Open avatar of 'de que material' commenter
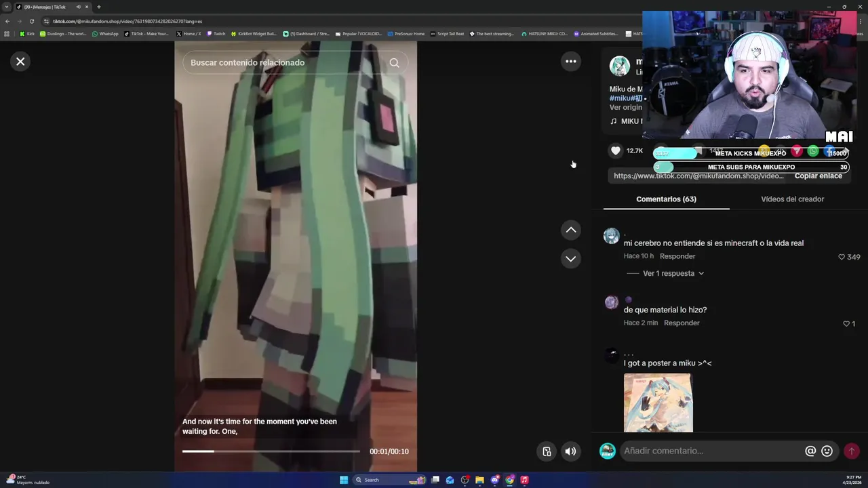Image resolution: width=868 pixels, height=488 pixels. pyautogui.click(x=612, y=302)
